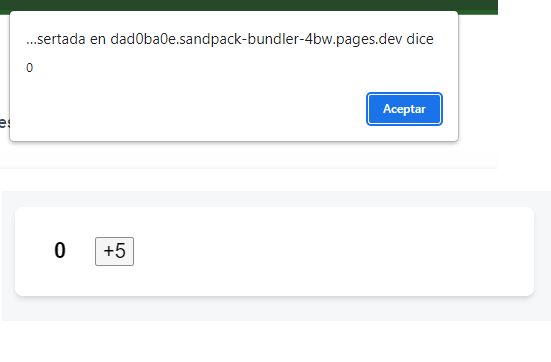
Task: Click the +5 increment button
Action: pyautogui.click(x=115, y=251)
